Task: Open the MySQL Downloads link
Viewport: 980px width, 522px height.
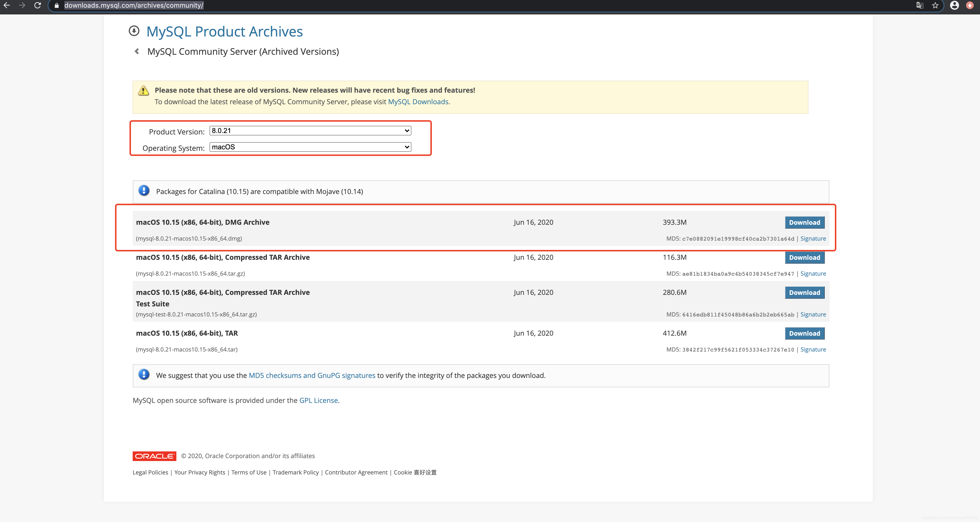Action: click(x=418, y=102)
